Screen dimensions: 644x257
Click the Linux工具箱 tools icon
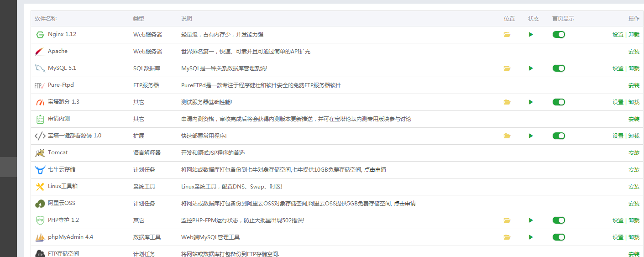(x=40, y=187)
